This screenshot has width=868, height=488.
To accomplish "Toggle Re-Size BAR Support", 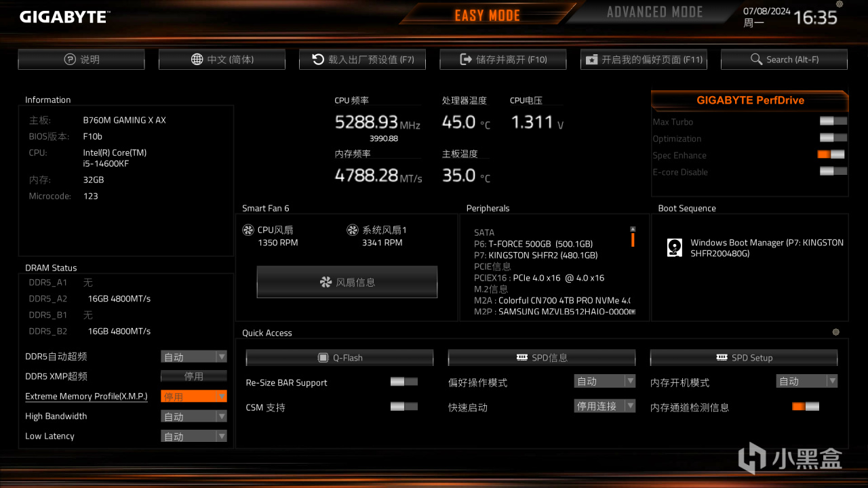I will pos(404,382).
